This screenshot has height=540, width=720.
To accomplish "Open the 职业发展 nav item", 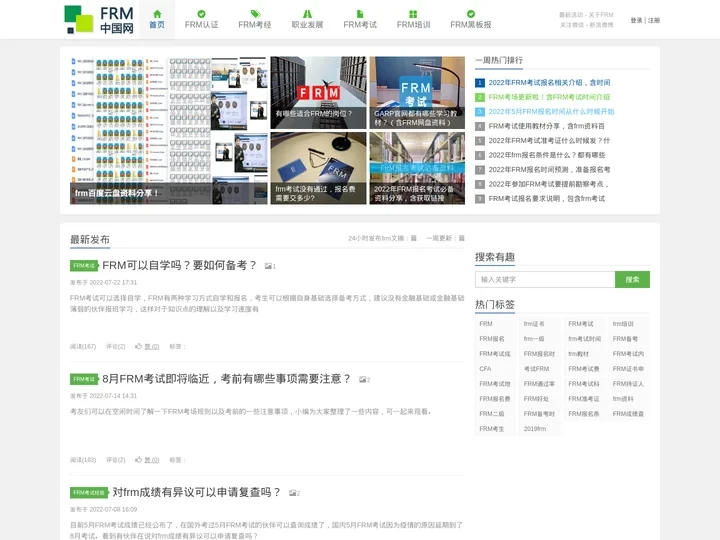I will tap(307, 19).
